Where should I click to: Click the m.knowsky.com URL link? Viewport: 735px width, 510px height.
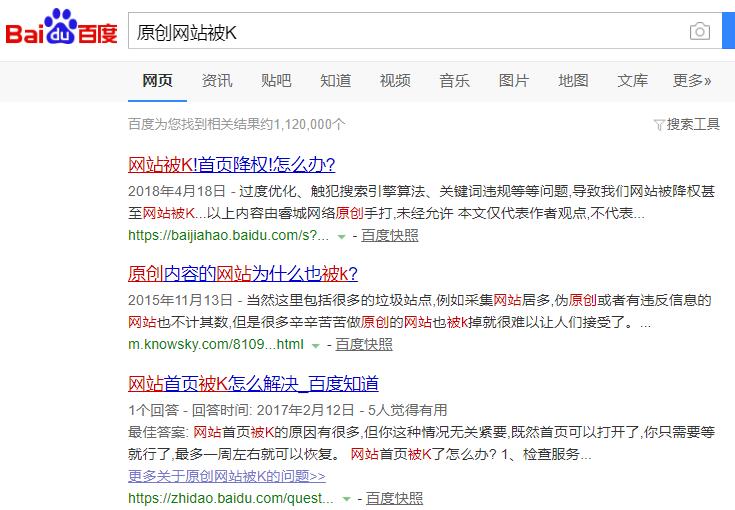[216, 345]
